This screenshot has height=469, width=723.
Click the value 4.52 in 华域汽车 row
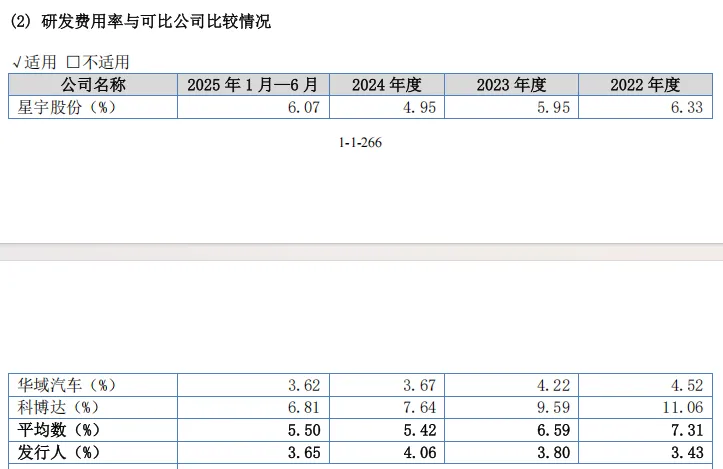tap(687, 385)
